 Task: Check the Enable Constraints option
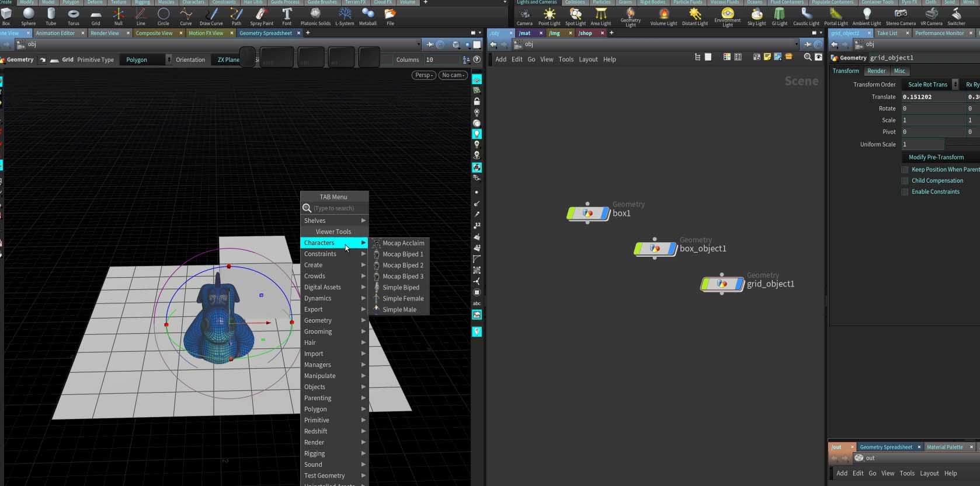(905, 192)
